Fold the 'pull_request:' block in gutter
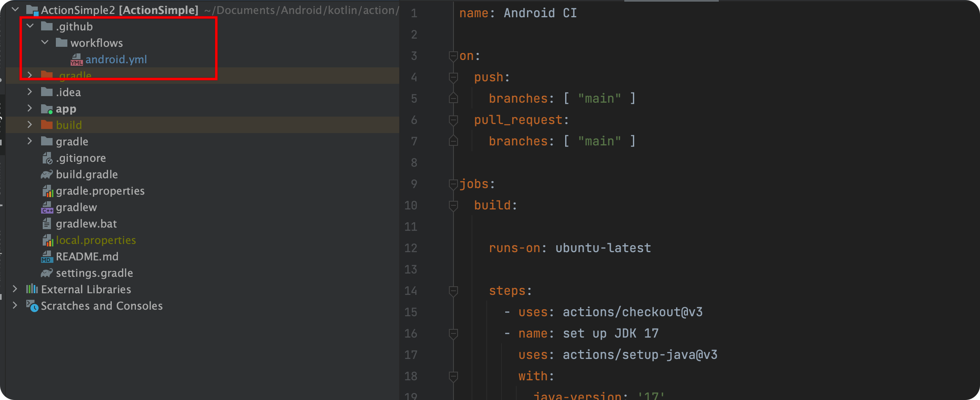This screenshot has height=400, width=980. (453, 120)
